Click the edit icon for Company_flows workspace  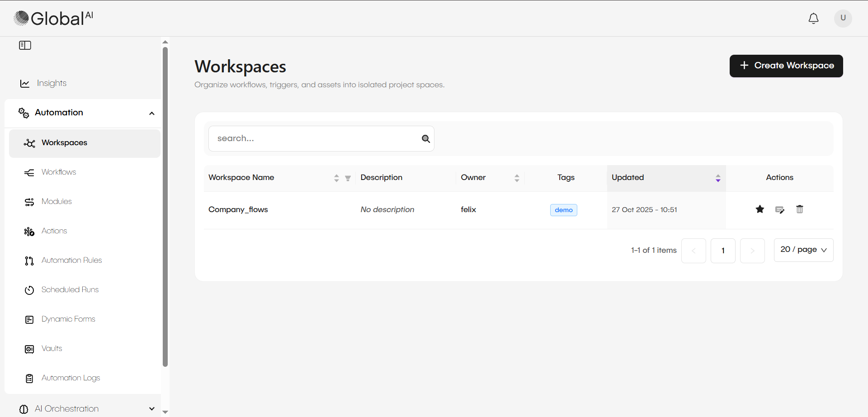780,209
